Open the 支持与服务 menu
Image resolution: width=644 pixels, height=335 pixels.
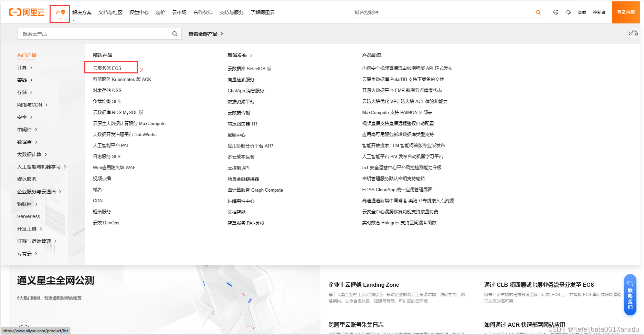[232, 13]
